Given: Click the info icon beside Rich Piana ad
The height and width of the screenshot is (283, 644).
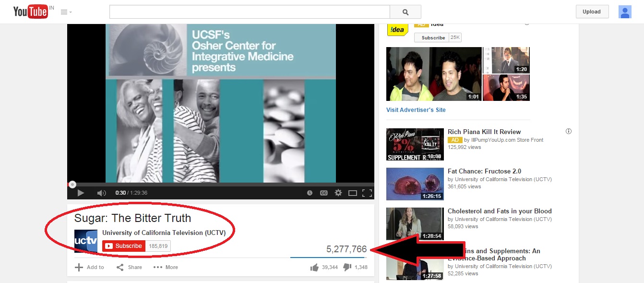Looking at the screenshot, I should coord(569,131).
